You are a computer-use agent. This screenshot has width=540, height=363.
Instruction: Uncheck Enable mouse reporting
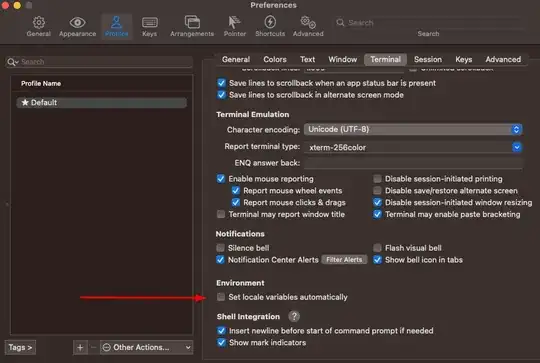pyautogui.click(x=221, y=179)
